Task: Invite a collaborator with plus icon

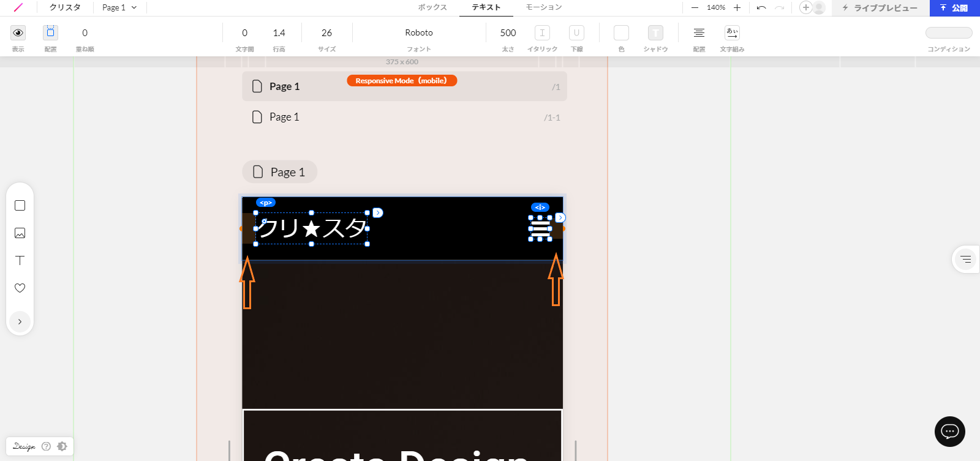Action: coord(806,7)
